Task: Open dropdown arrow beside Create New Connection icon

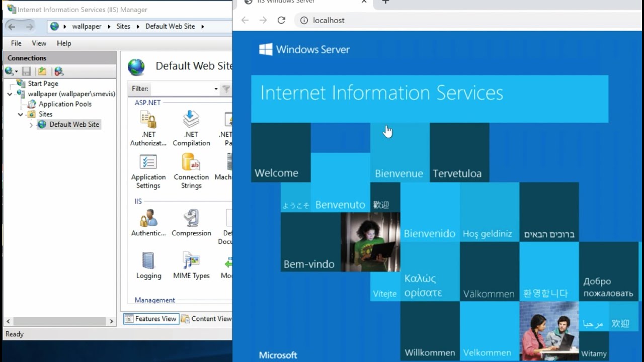Action: coord(16,71)
